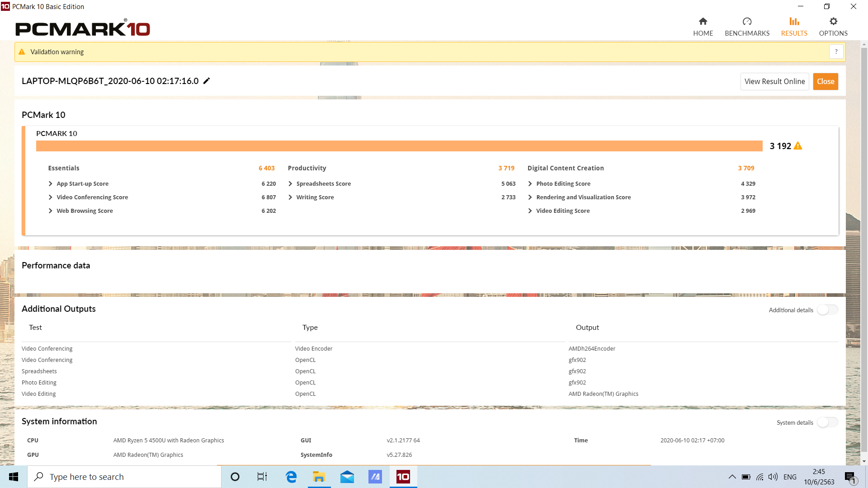Open the Action Center notifications icon
The height and width of the screenshot is (488, 868).
coord(851,477)
